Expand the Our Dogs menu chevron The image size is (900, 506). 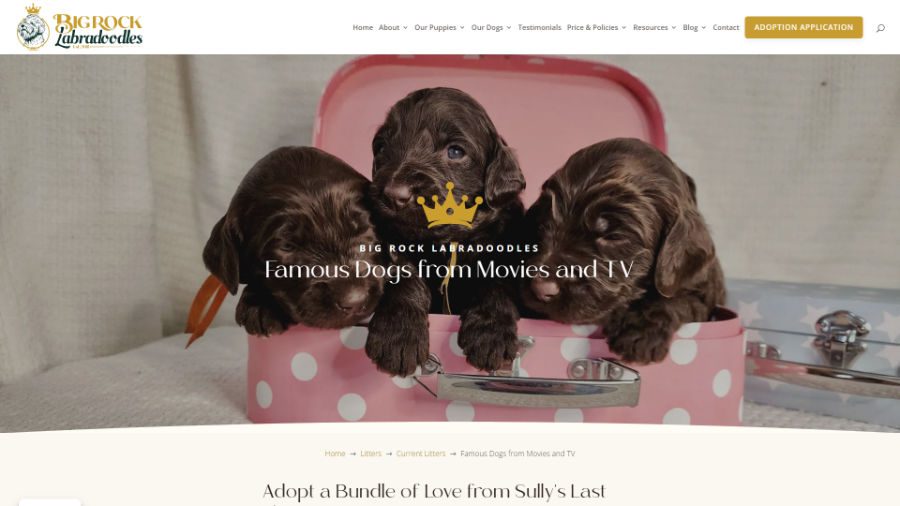coord(509,28)
